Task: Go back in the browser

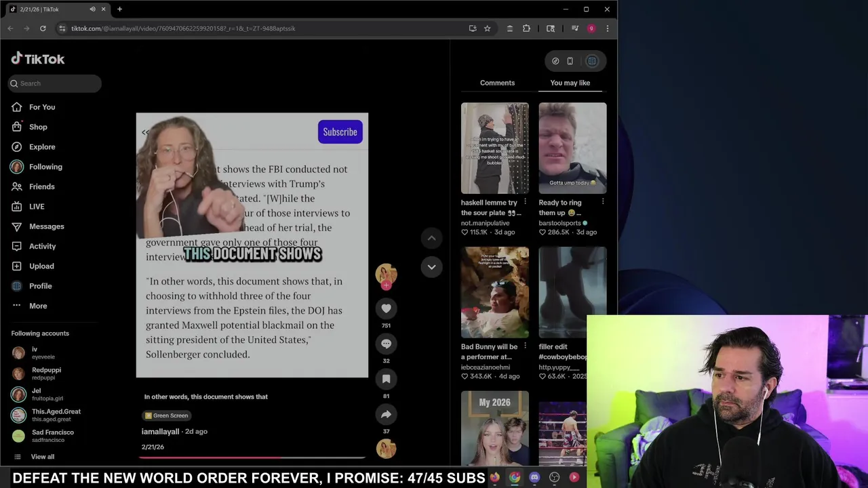Action: tap(10, 28)
